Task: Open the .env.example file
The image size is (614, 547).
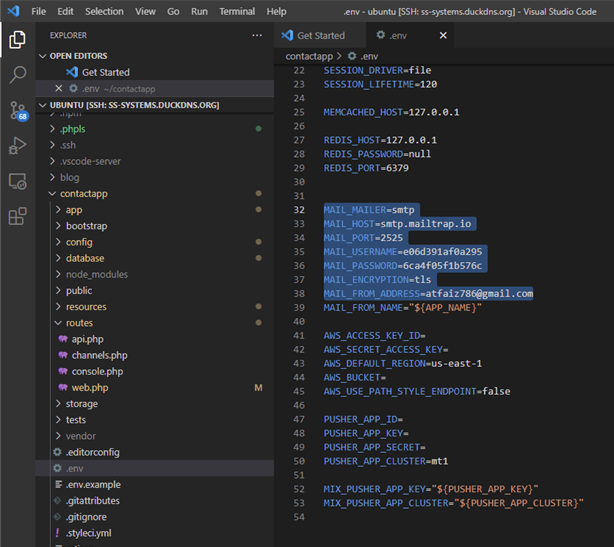Action: coord(89,484)
